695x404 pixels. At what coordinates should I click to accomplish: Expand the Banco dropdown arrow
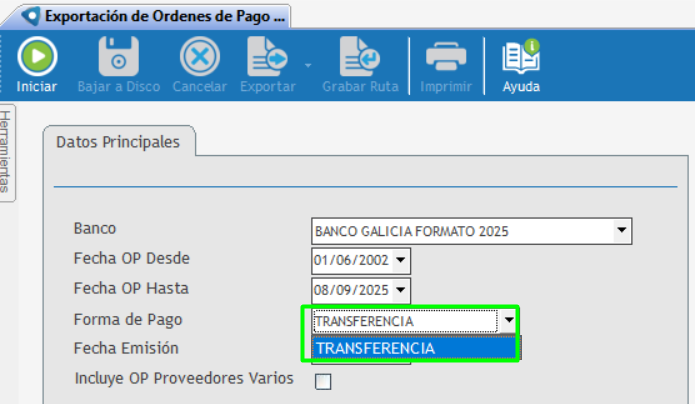pyautogui.click(x=622, y=230)
